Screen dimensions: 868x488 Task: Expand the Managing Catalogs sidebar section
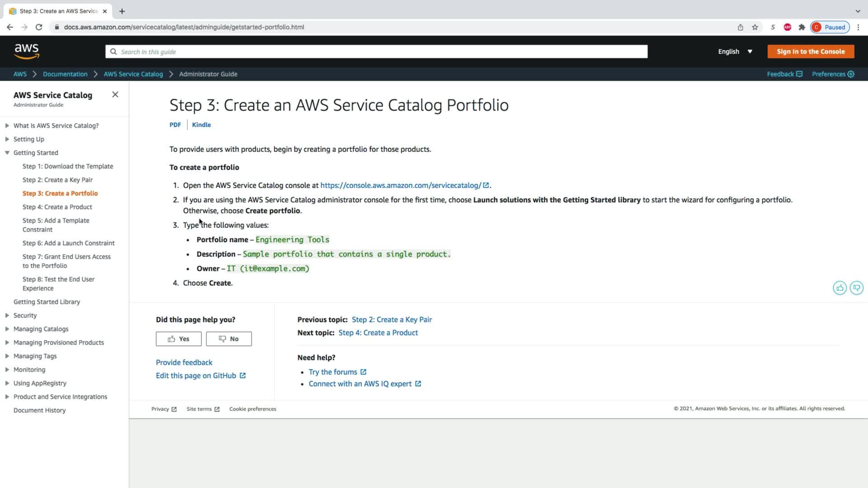pyautogui.click(x=7, y=329)
